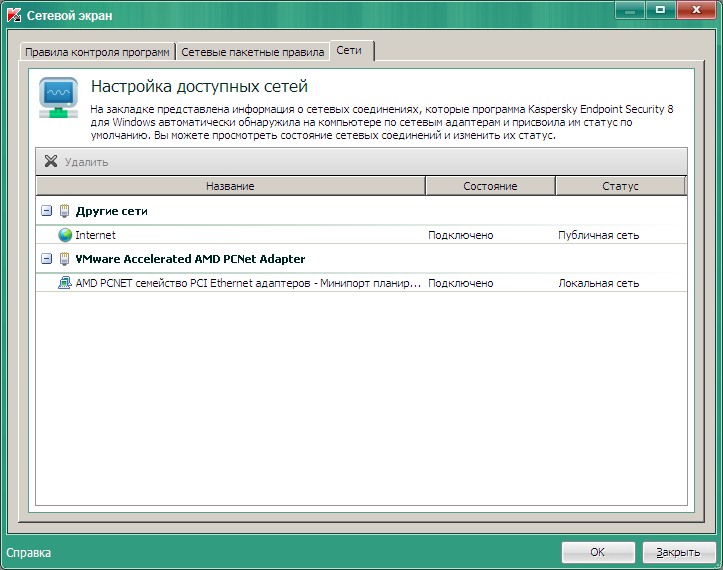Click the Закрыть button
The height and width of the screenshot is (570, 723).
tap(679, 552)
